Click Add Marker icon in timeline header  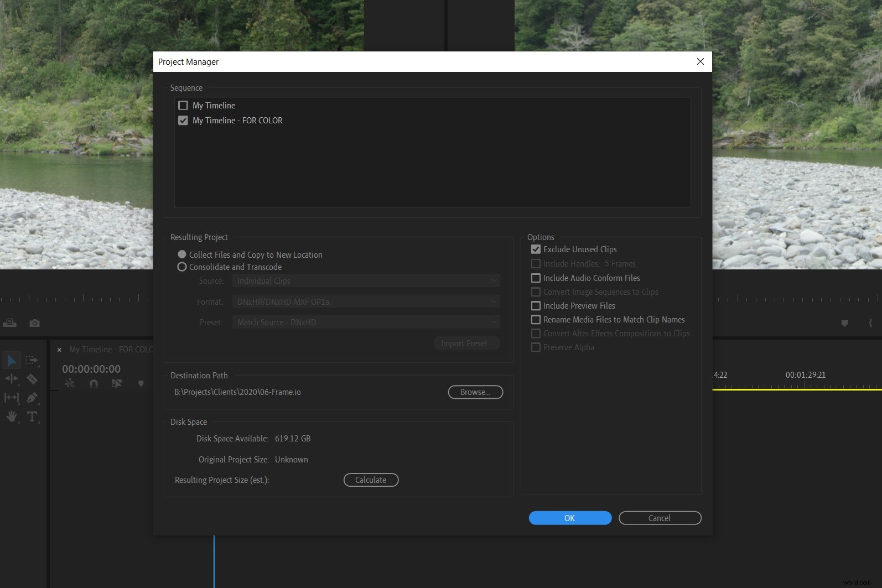click(x=141, y=383)
